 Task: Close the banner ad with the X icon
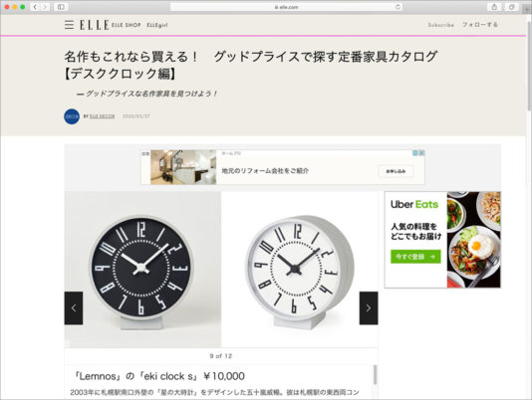[421, 153]
